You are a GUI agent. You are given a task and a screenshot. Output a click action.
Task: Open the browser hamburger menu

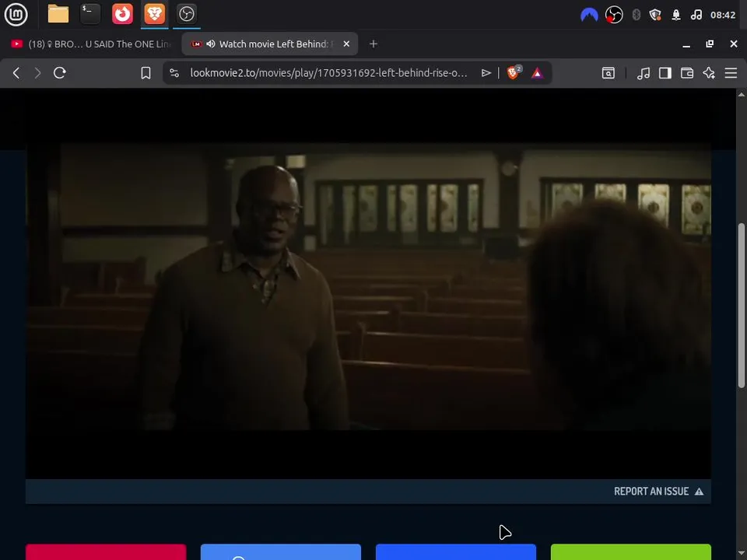click(731, 73)
